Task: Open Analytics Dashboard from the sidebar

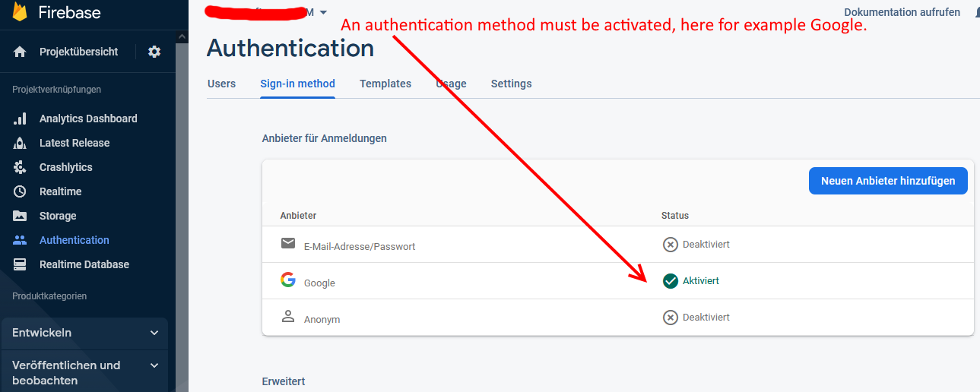Action: click(87, 119)
